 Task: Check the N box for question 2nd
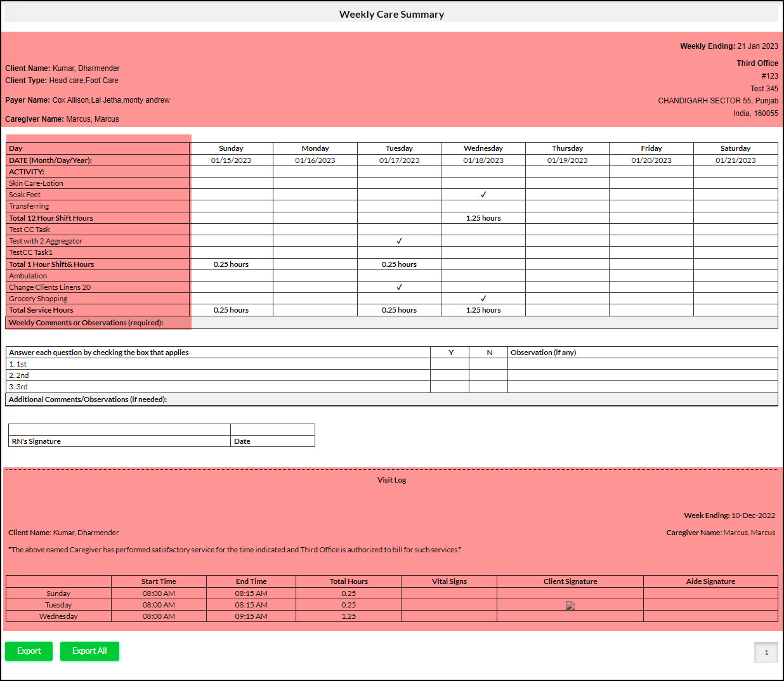pyautogui.click(x=488, y=375)
